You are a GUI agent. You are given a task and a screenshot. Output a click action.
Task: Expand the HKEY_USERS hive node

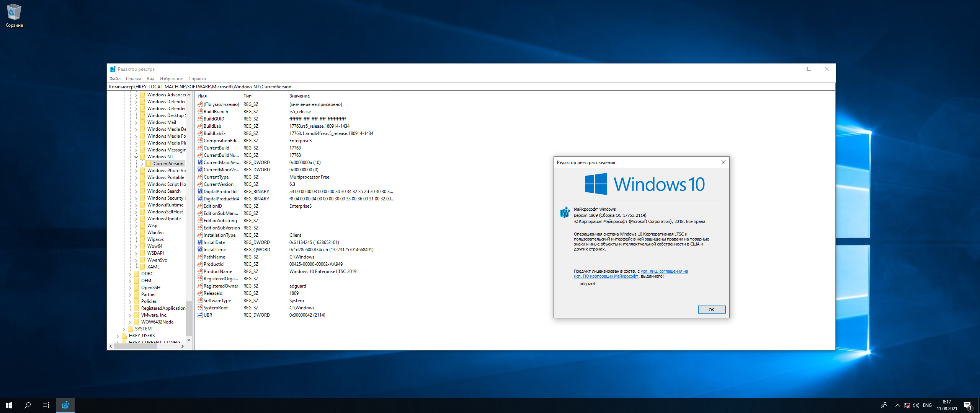[x=118, y=336]
